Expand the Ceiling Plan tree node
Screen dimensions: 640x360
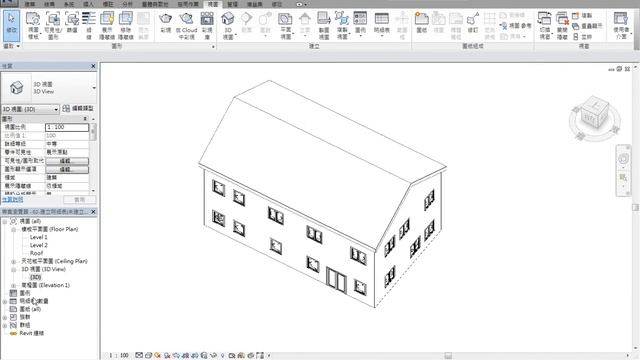[13, 261]
